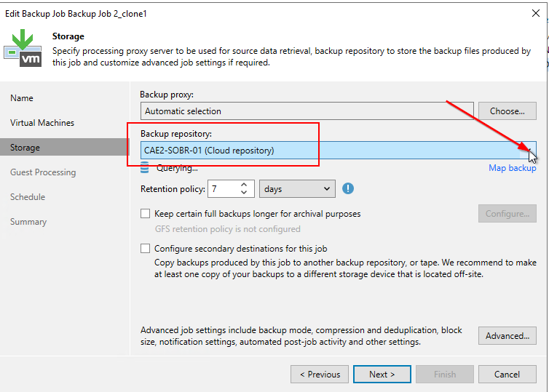Click the Backup repository: label

[176, 134]
